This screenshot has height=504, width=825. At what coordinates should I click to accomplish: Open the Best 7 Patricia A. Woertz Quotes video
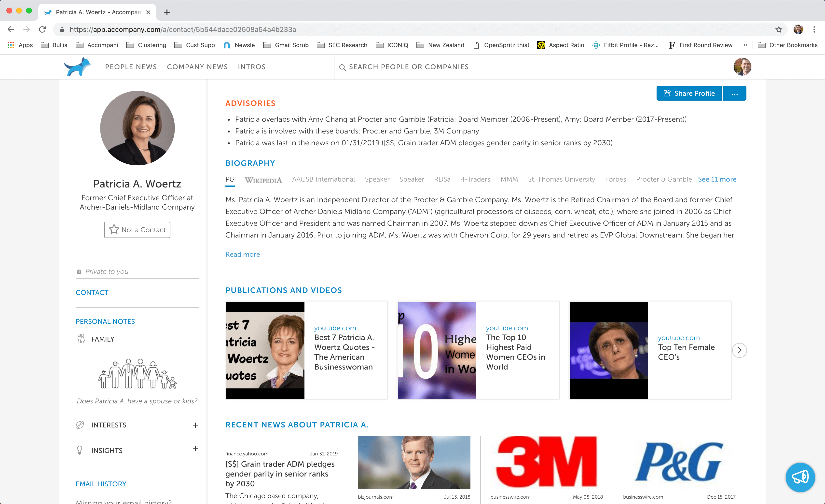(306, 350)
